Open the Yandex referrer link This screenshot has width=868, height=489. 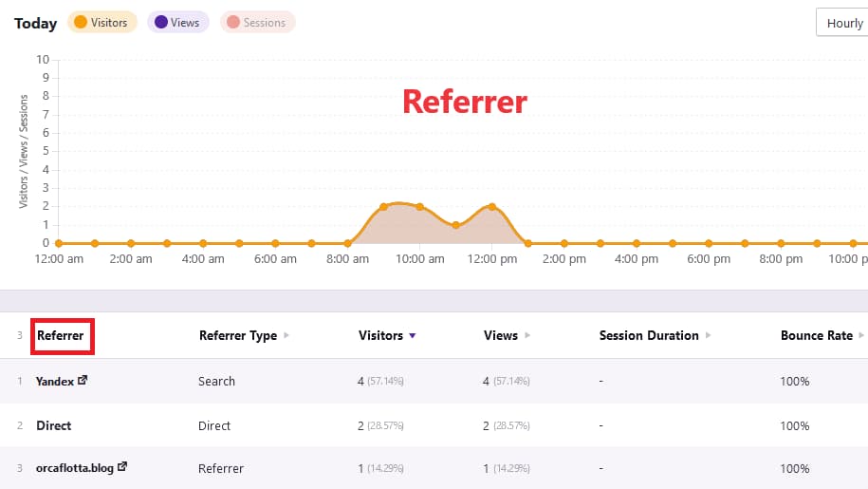[55, 381]
